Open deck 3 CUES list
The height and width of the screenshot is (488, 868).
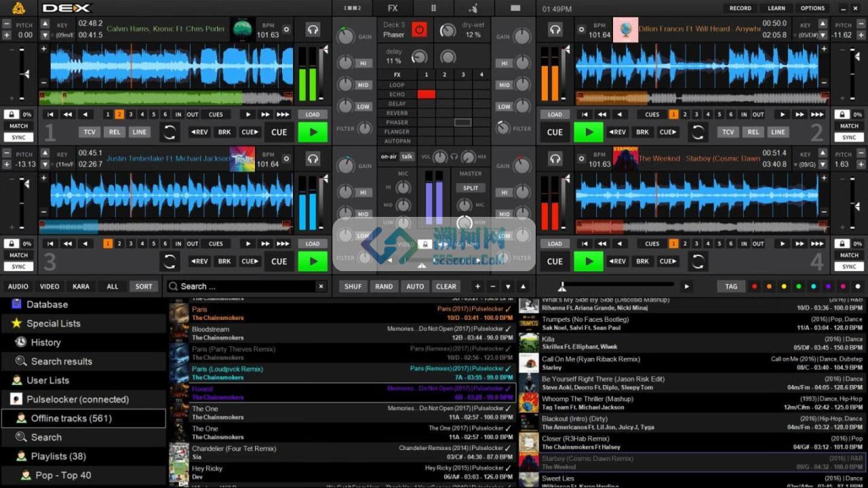click(216, 243)
